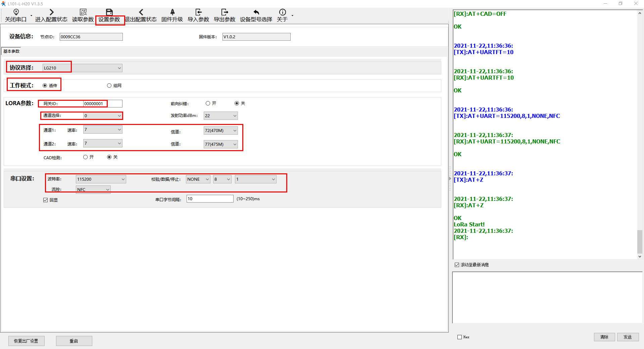Select the 组网 work mode radio button
Image resolution: width=644 pixels, height=349 pixels.
click(109, 86)
